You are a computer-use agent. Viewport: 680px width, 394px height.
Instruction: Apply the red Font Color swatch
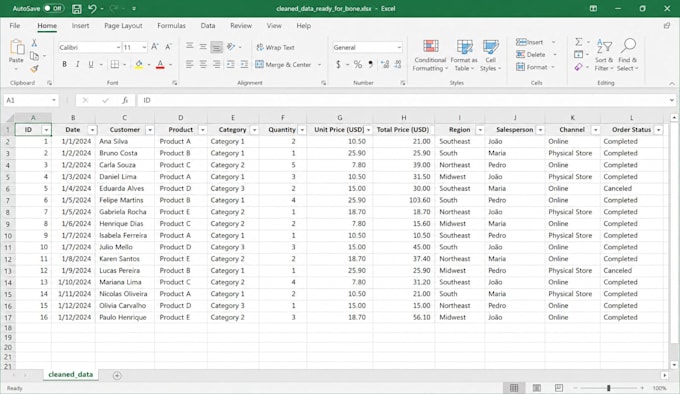click(160, 65)
